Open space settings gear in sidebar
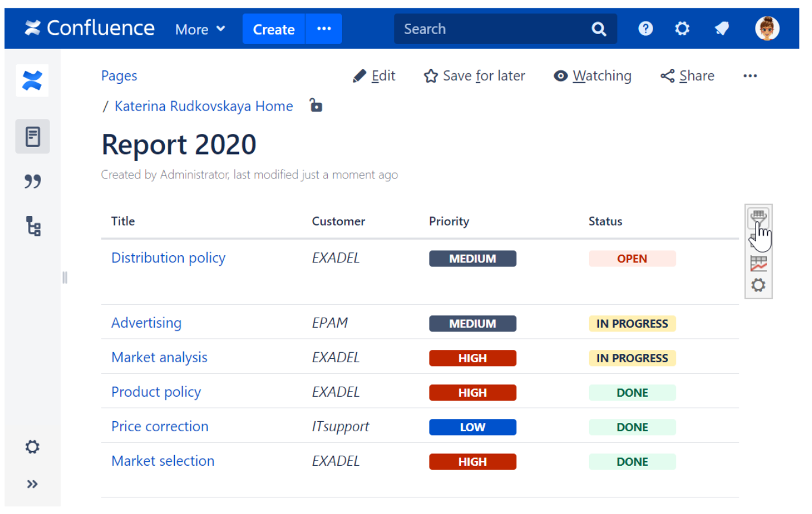 pyautogui.click(x=33, y=447)
